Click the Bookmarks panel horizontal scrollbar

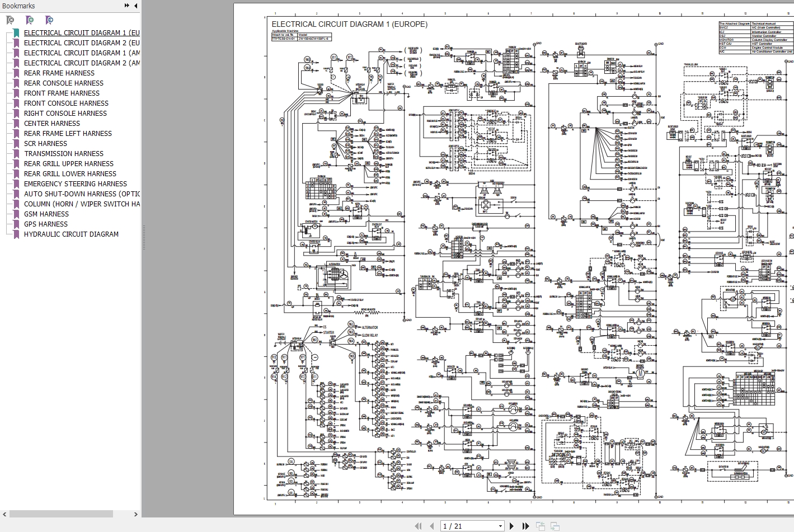[61, 514]
